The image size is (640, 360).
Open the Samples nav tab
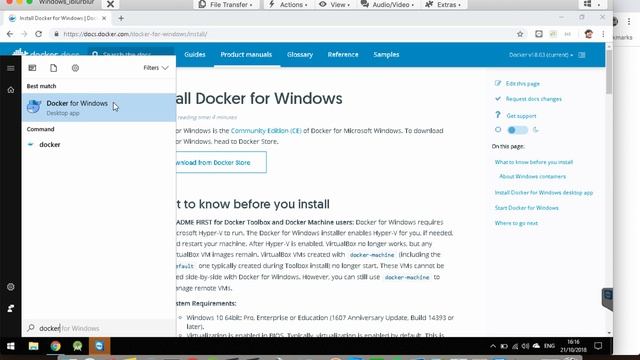[386, 54]
